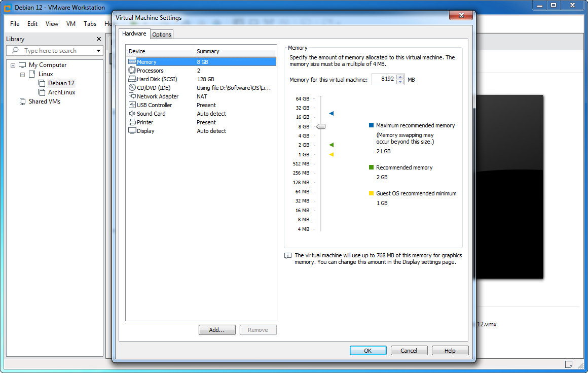Screen dimensions: 588x373
Task: Click the Remove hardware button
Action: coord(258,330)
